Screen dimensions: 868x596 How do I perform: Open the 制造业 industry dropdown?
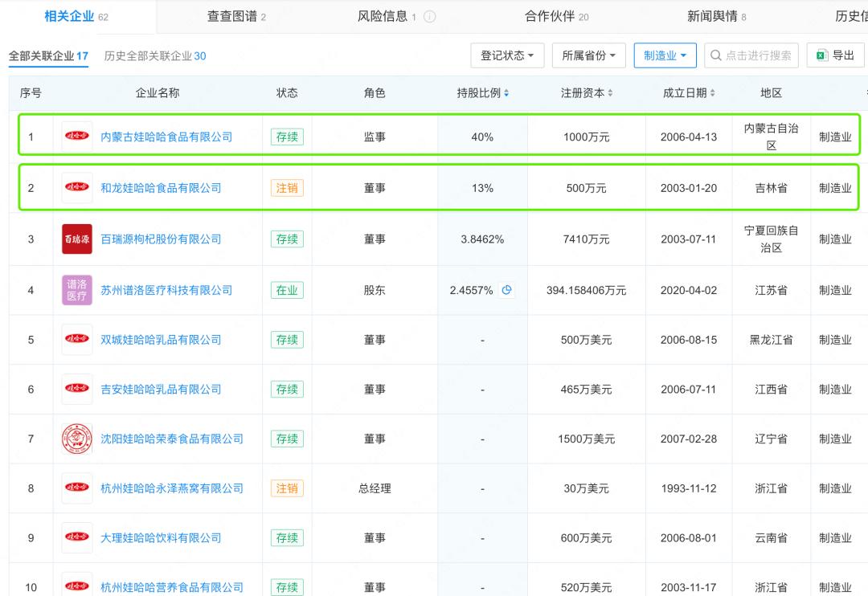[665, 55]
